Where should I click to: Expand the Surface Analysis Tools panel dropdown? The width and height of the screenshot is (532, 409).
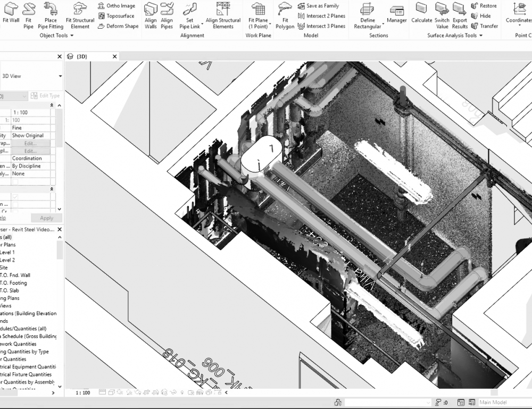click(x=480, y=36)
